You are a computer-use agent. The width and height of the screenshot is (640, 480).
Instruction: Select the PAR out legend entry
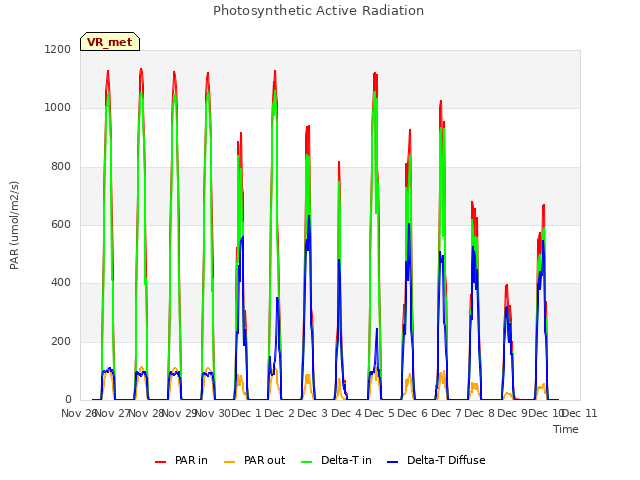click(x=254, y=460)
